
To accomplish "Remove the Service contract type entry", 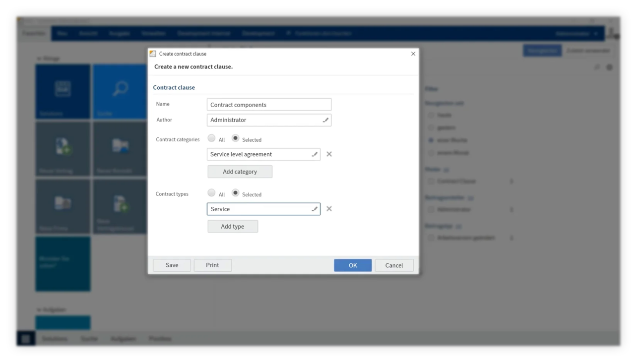I will [329, 209].
